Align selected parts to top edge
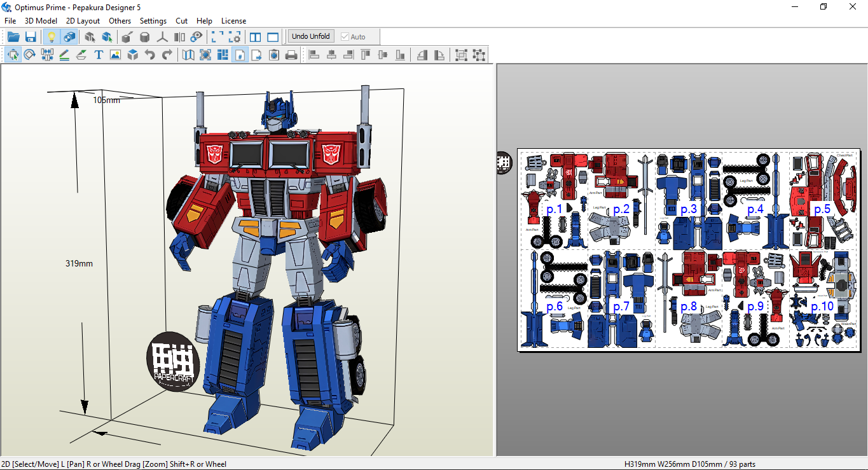Image resolution: width=868 pixels, height=470 pixels. point(366,55)
